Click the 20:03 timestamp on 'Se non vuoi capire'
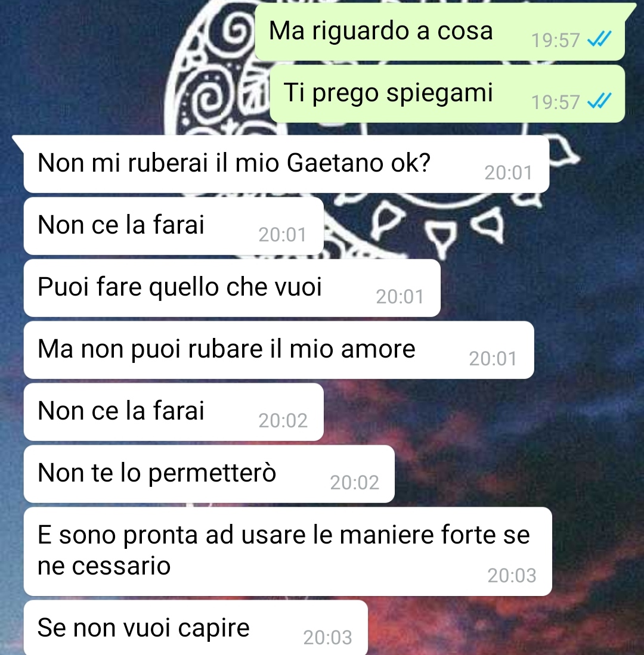Viewport: 644px width, 655px height. point(327,638)
